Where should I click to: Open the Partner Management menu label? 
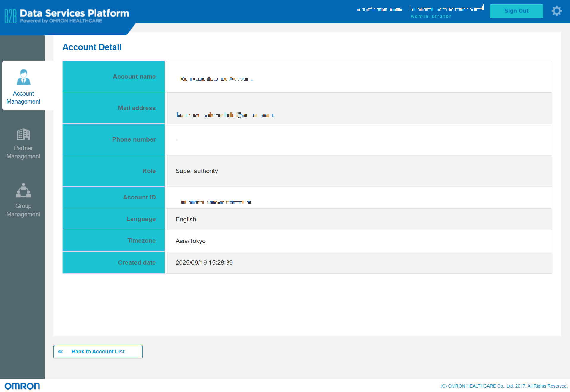pyautogui.click(x=23, y=152)
